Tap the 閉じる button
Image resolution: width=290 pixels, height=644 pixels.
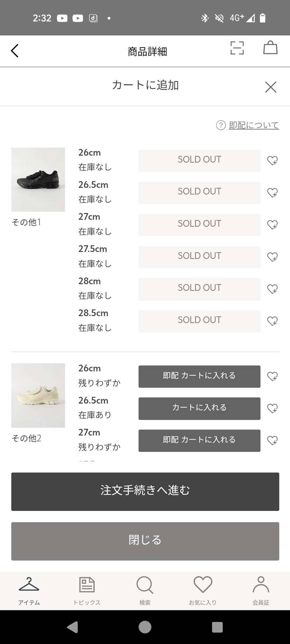tap(145, 541)
